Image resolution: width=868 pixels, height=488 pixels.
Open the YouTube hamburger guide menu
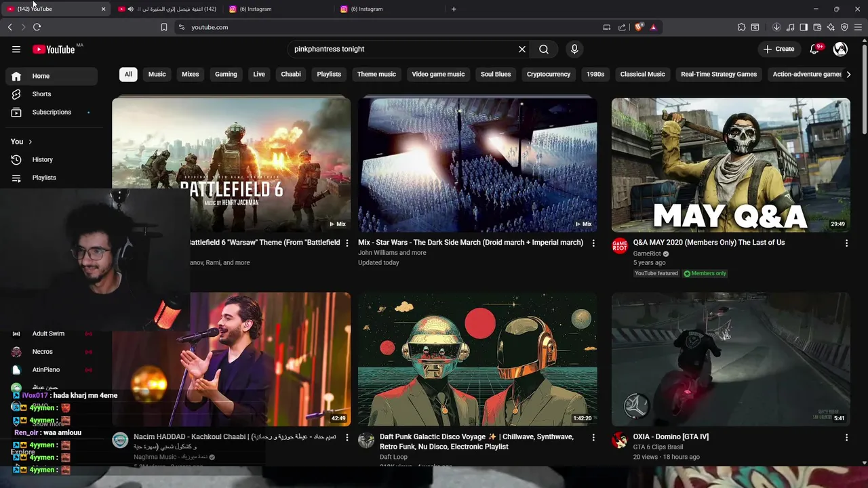pos(16,49)
